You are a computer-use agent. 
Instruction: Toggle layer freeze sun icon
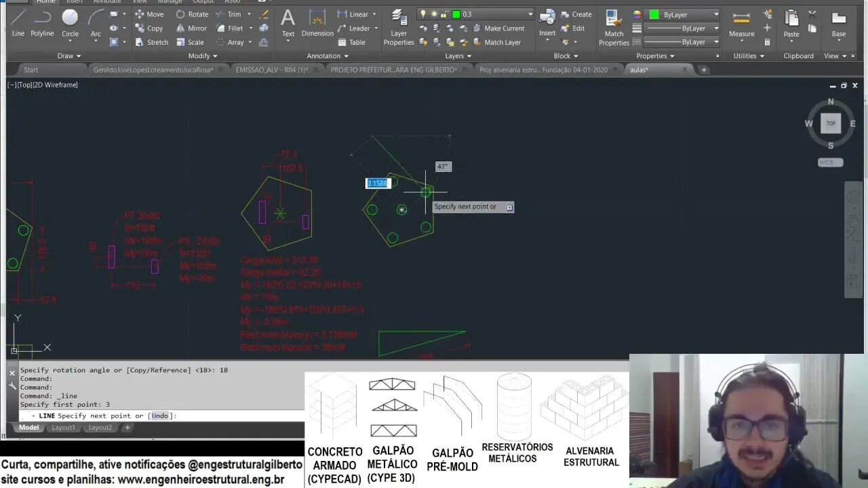434,14
